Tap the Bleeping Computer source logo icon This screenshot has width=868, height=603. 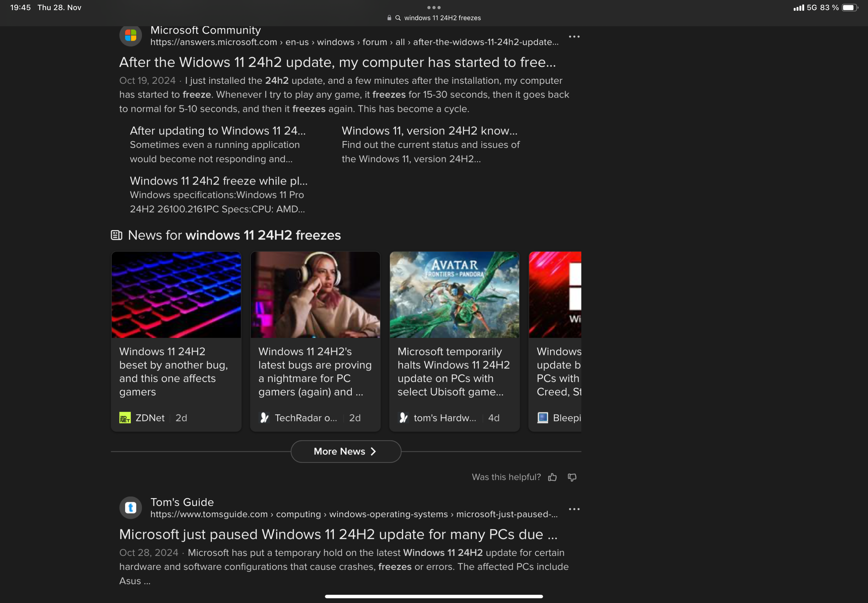543,417
